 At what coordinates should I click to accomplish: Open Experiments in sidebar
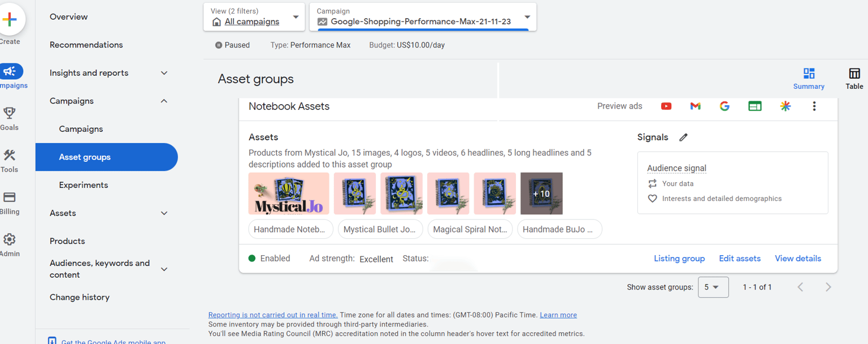click(83, 185)
